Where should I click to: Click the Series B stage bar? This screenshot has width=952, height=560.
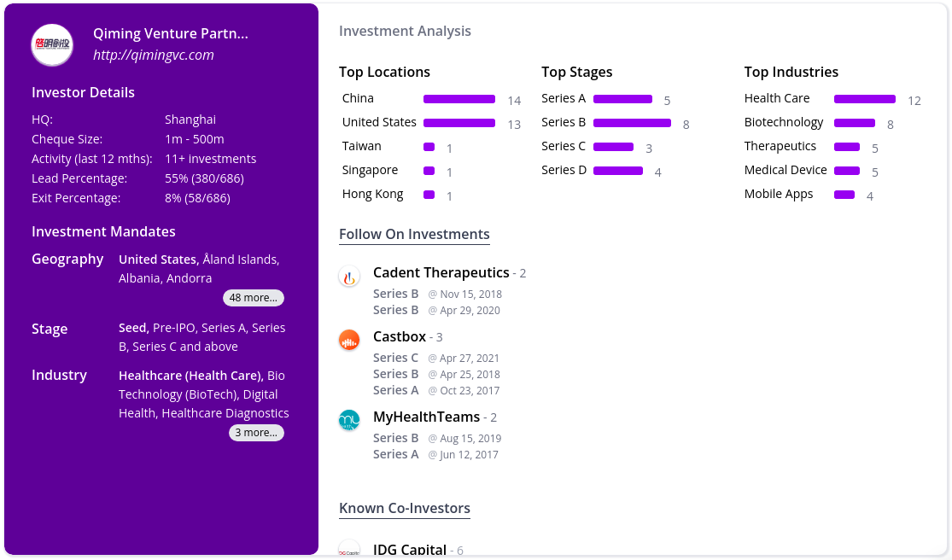[x=632, y=123]
